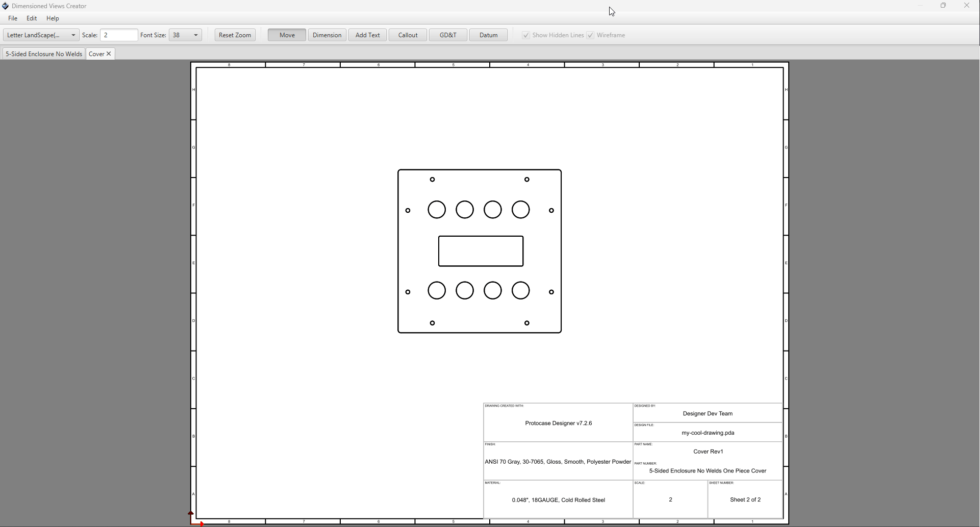Click the Reset Zoom button

[x=235, y=35]
